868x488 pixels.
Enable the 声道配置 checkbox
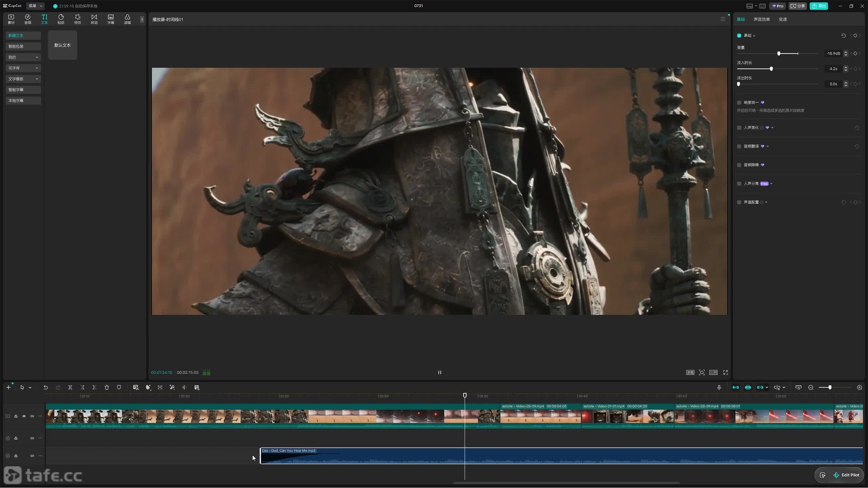[739, 202]
